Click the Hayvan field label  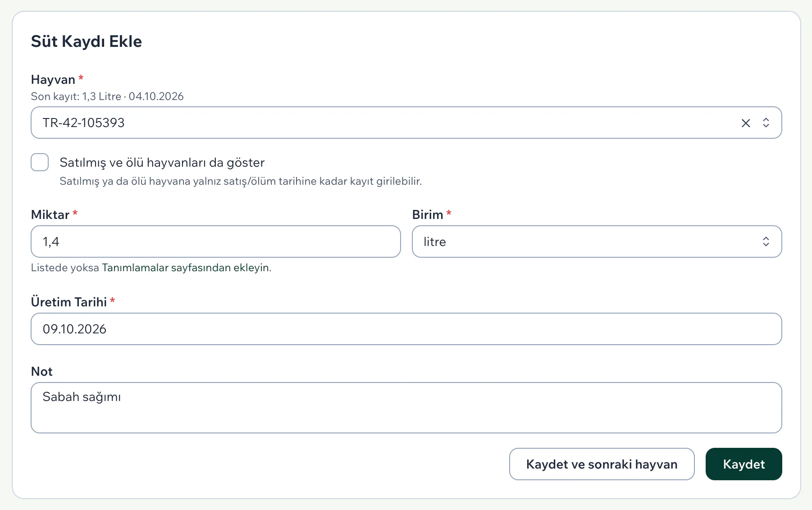(53, 80)
